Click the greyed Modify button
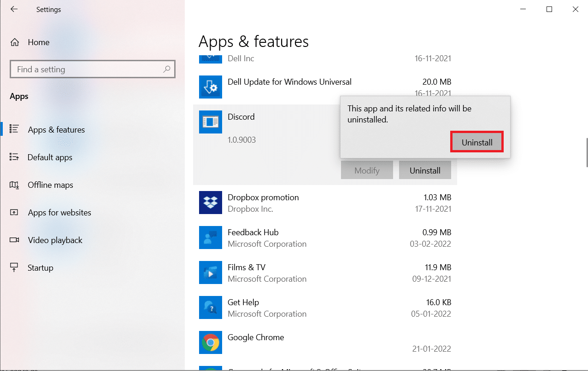The height and width of the screenshot is (371, 588). 367,170
